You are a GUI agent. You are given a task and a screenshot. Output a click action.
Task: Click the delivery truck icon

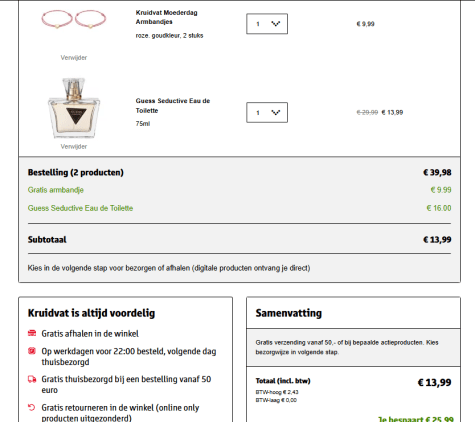click(32, 379)
